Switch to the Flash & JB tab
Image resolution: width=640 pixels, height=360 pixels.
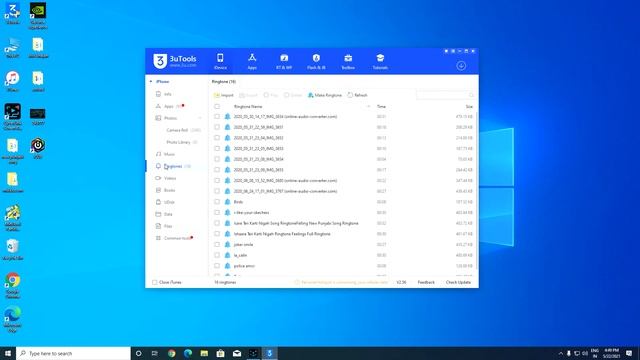316,61
